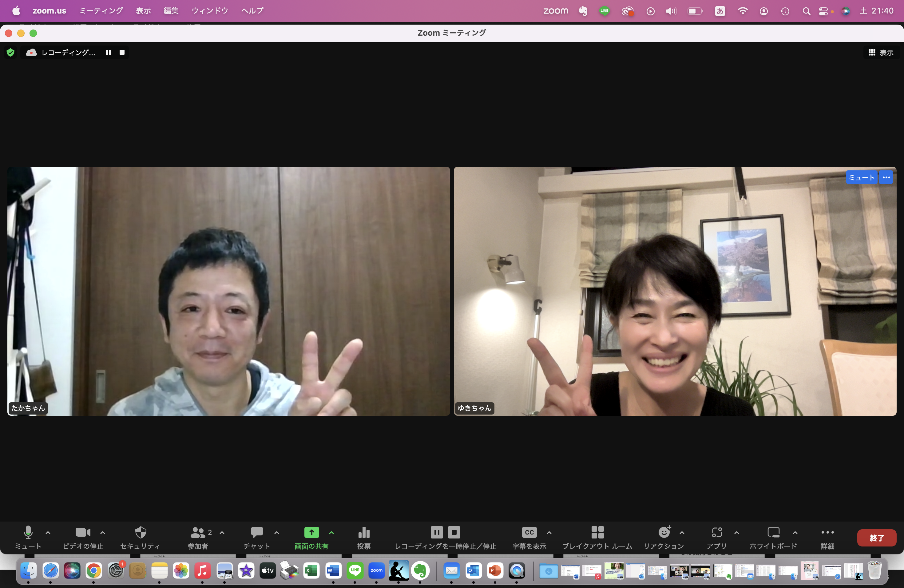
Task: Mute the microphone in toolbar
Action: coord(28,533)
